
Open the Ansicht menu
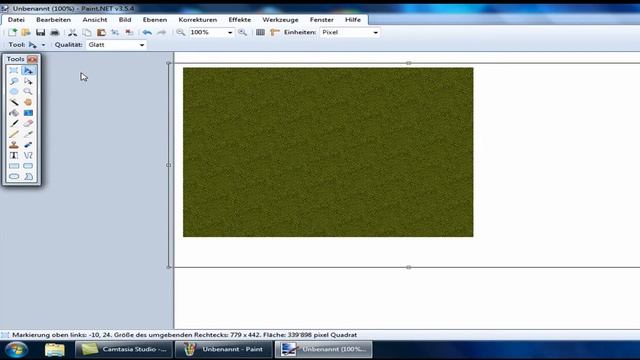click(x=95, y=20)
